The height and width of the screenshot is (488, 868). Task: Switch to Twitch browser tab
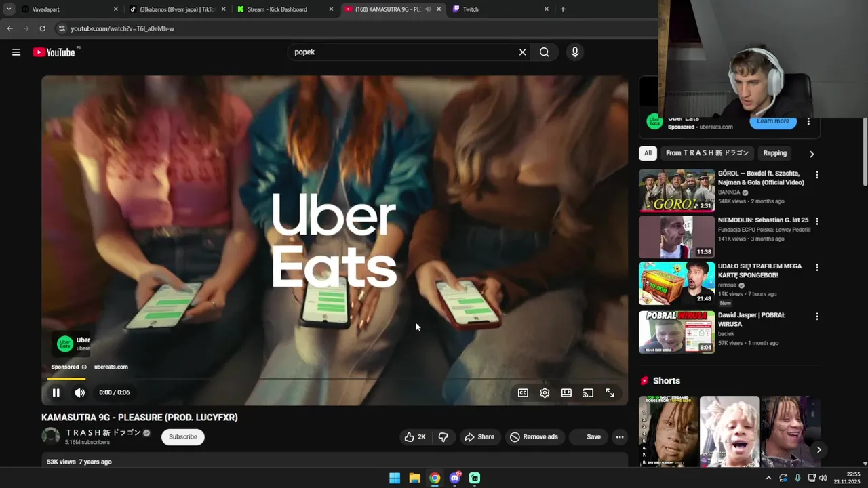(500, 9)
